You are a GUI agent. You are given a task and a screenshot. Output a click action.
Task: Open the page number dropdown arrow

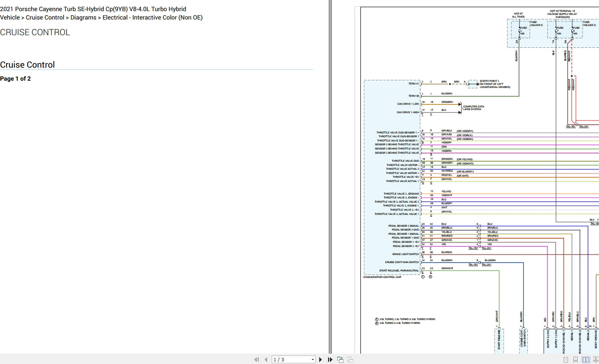point(313,359)
